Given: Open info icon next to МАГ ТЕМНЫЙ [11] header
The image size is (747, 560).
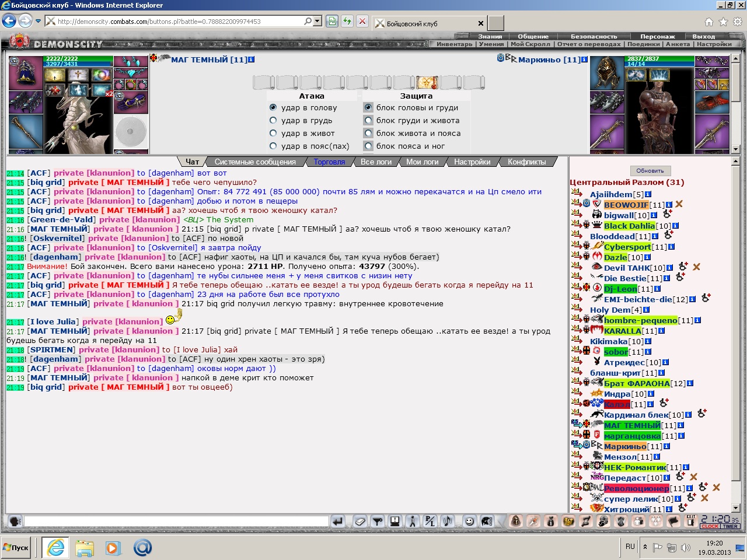Looking at the screenshot, I should tap(252, 60).
